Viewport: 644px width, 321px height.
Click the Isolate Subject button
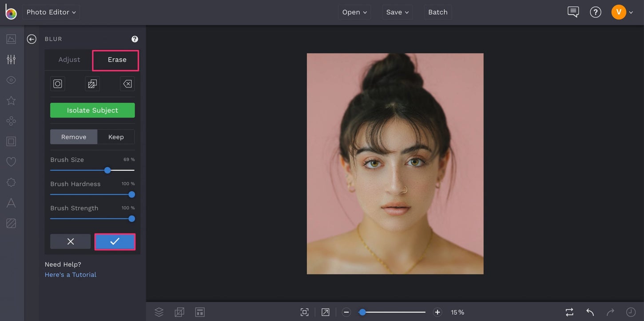pos(92,110)
